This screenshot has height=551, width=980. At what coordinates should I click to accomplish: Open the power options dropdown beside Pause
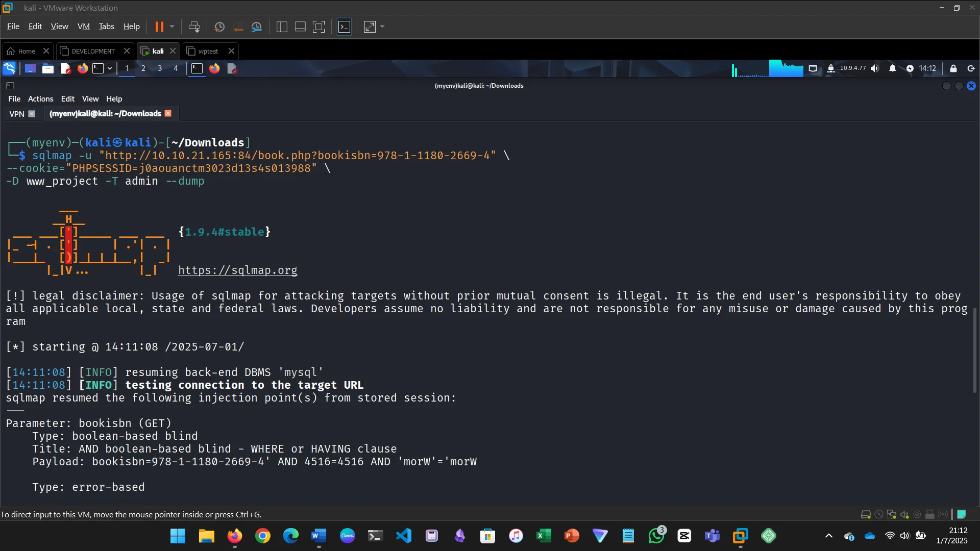click(172, 27)
